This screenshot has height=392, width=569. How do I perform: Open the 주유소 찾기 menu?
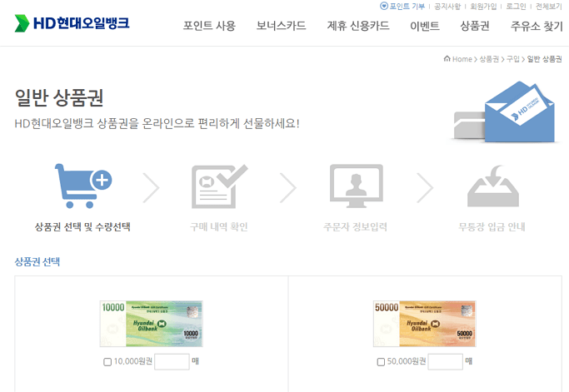coord(537,26)
